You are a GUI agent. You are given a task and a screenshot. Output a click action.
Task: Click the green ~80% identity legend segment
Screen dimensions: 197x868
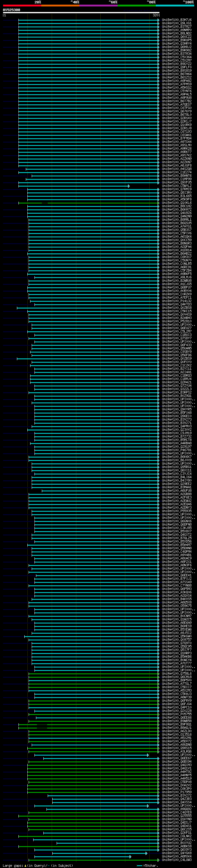click(x=137, y=6)
